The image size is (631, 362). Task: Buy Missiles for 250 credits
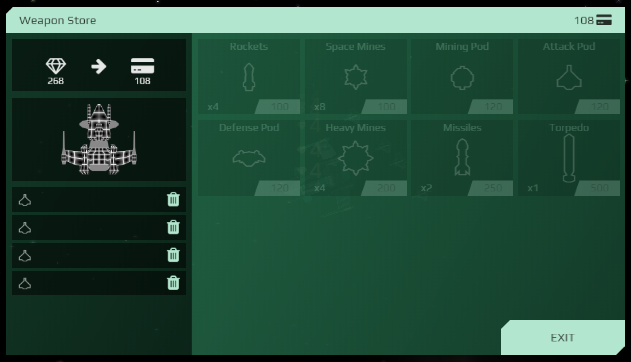pyautogui.click(x=491, y=188)
